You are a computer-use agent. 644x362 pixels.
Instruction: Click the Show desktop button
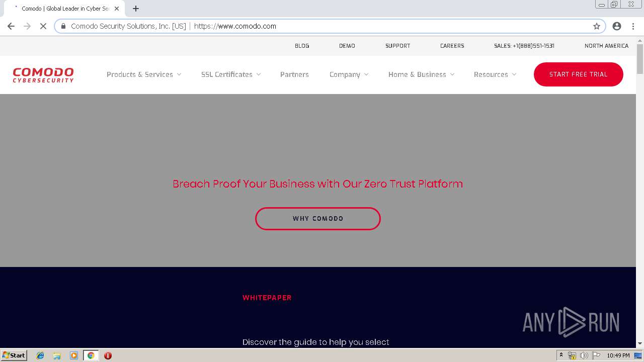(638, 355)
